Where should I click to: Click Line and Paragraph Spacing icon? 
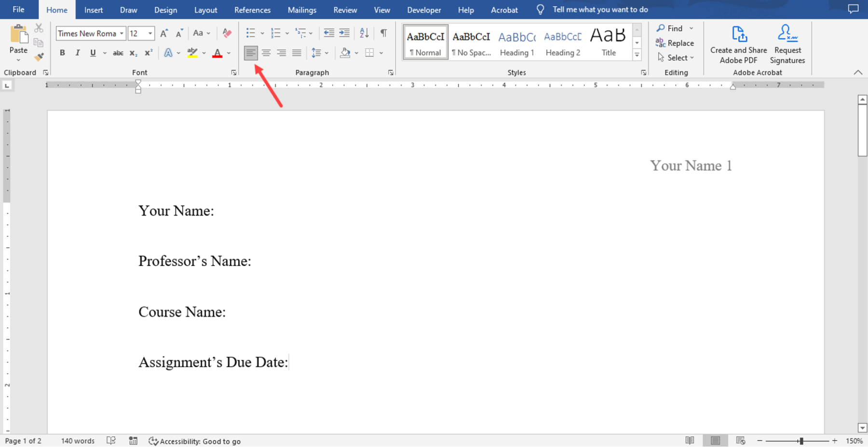point(316,53)
